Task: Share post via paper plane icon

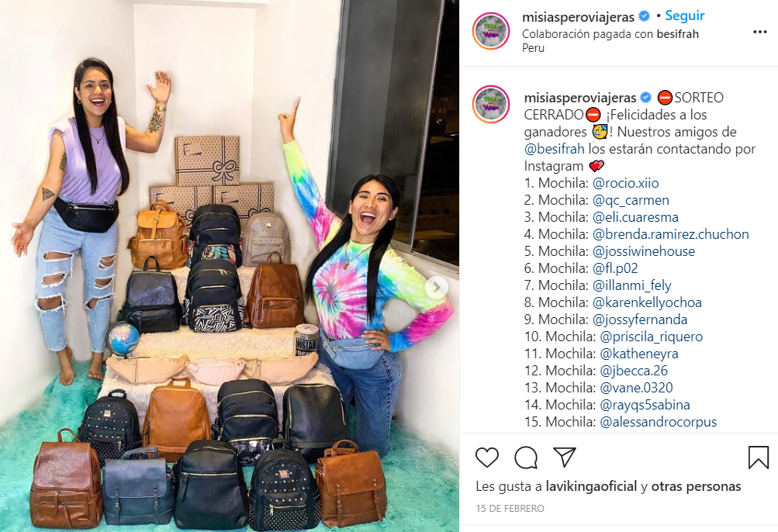Action: tap(565, 457)
